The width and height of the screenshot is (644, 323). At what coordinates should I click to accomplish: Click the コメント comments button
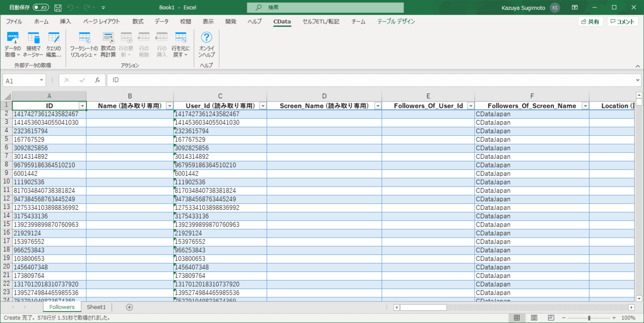click(x=623, y=21)
